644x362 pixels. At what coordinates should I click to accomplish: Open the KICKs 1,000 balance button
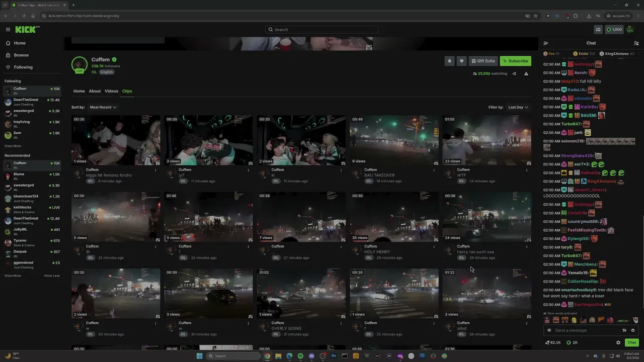(x=614, y=30)
